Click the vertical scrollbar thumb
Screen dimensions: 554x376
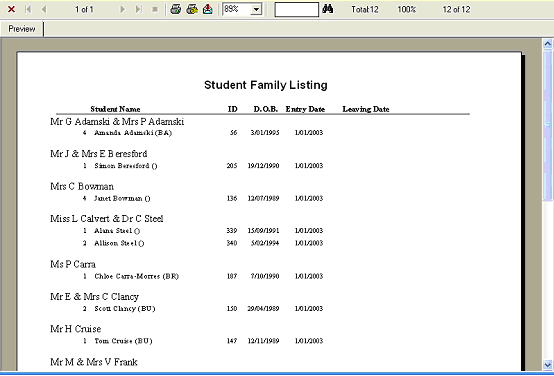548,125
